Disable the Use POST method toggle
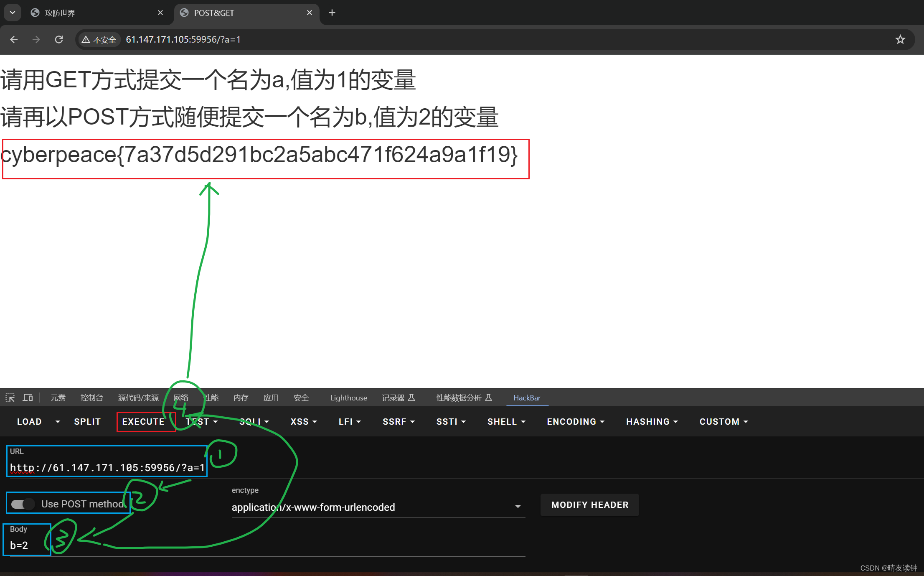Viewport: 924px width, 576px height. tap(23, 504)
